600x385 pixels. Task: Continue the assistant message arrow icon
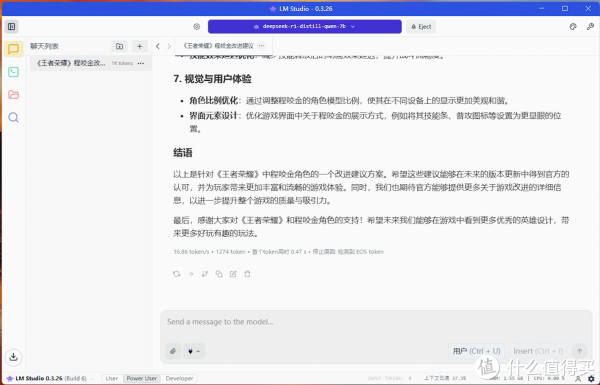191,274
